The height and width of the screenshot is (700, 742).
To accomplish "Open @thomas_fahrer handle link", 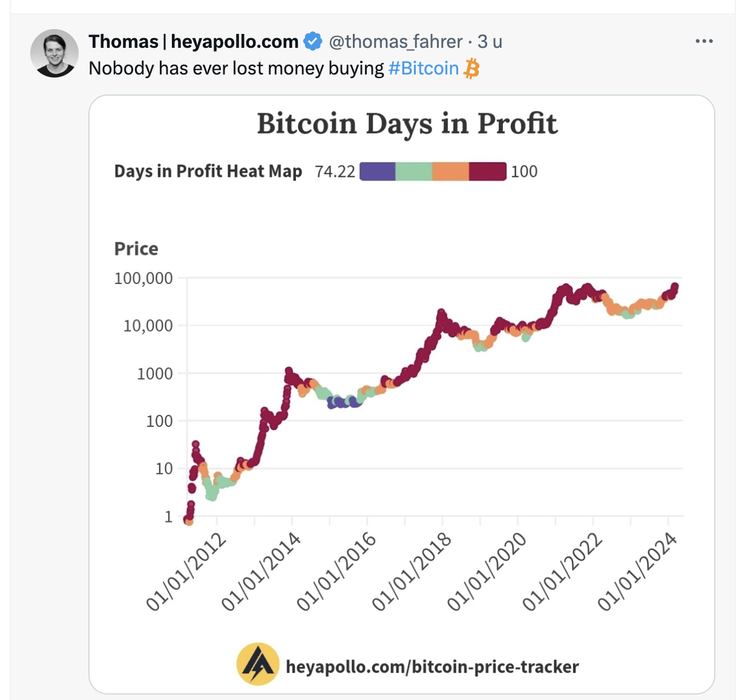I will 396,41.
